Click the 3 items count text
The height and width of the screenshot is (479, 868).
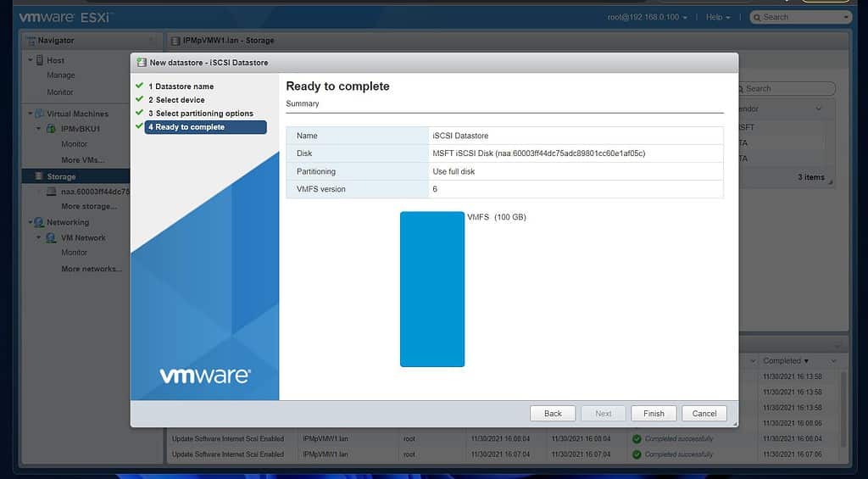click(x=811, y=177)
